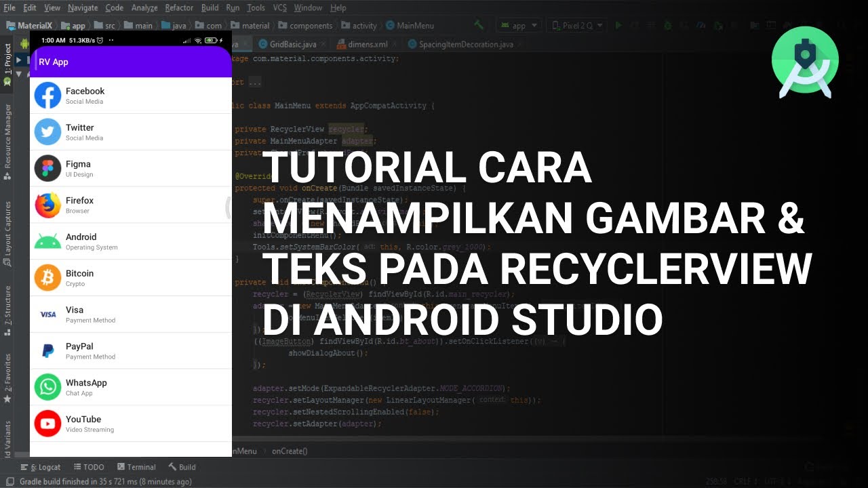Open the Resource Manager side tab
This screenshot has width=868, height=488.
click(x=7, y=141)
